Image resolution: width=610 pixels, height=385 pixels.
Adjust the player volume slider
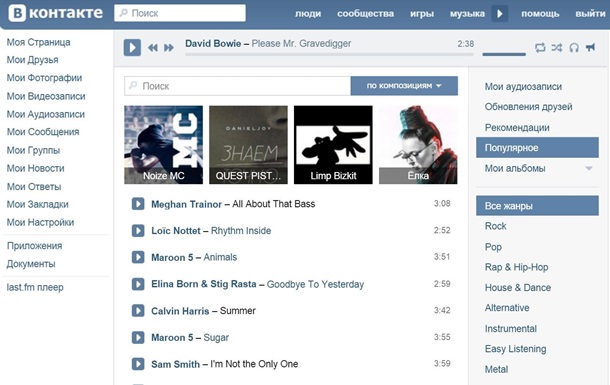[504, 54]
